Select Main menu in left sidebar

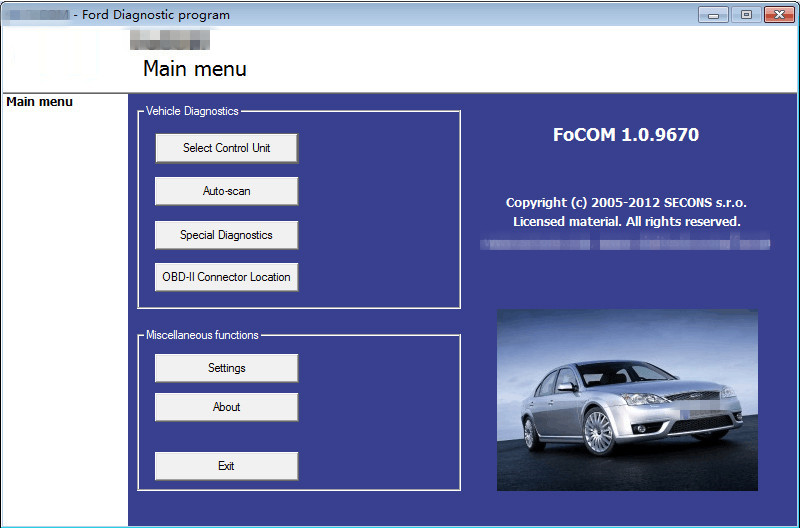click(39, 102)
